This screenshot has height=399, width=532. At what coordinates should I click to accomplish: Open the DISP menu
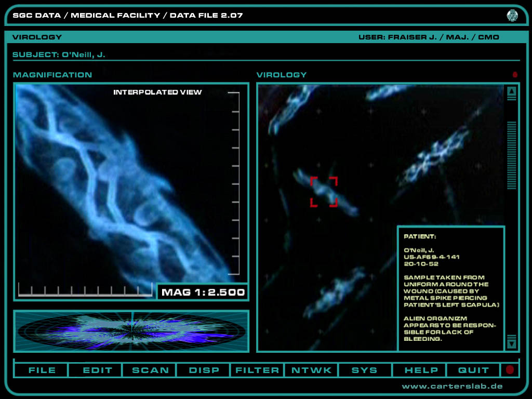point(204,370)
